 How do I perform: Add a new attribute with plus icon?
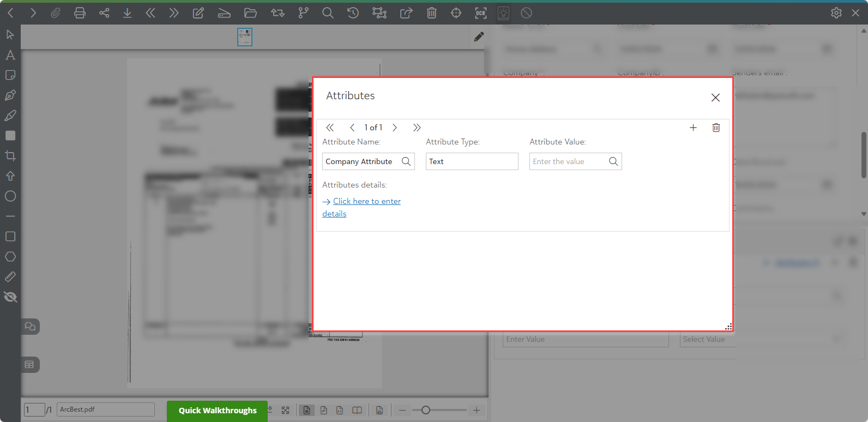(693, 128)
